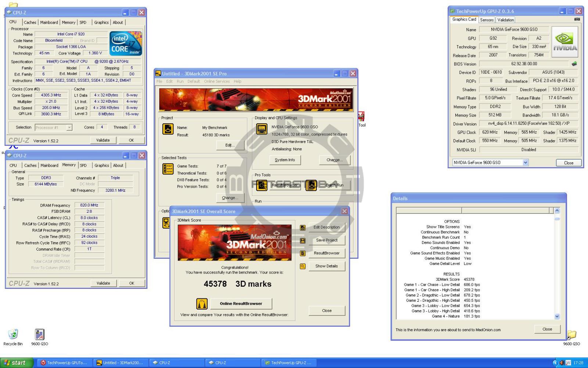Click the icon beside Edit Description
The image size is (588, 368).
303,228
